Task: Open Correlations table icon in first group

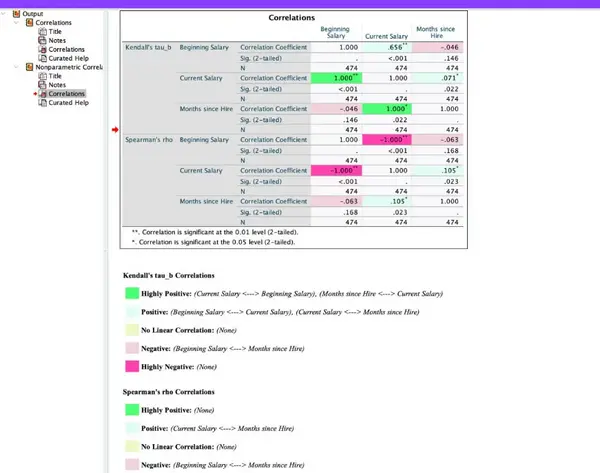Action: 42,49
